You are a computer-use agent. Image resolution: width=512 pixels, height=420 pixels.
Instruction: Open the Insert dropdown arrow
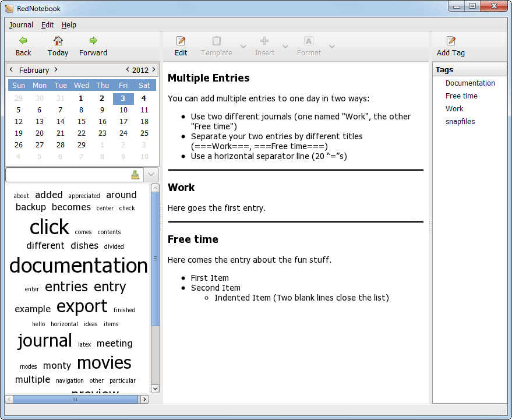(x=285, y=47)
